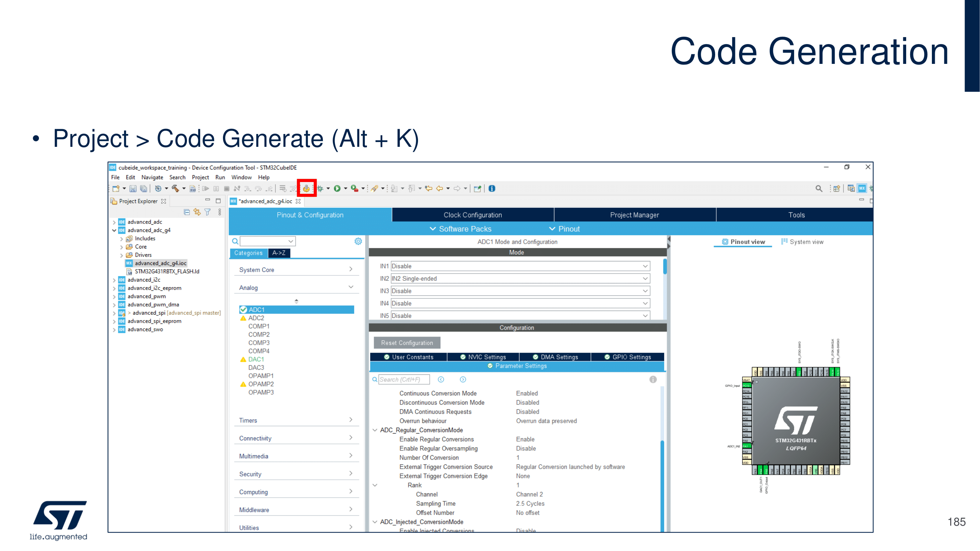
Task: Click the Reset Configuration button
Action: [407, 342]
